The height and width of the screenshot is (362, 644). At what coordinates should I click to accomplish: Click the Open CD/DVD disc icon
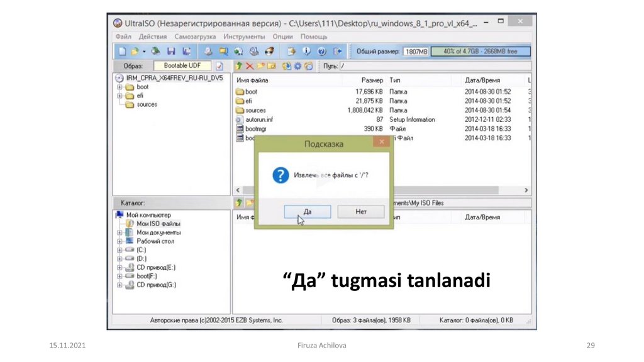155,52
